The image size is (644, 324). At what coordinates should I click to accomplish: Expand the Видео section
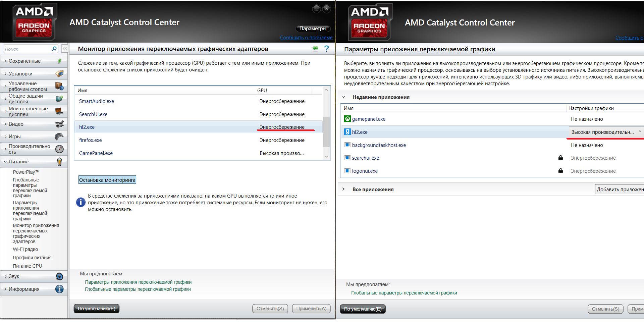5,124
